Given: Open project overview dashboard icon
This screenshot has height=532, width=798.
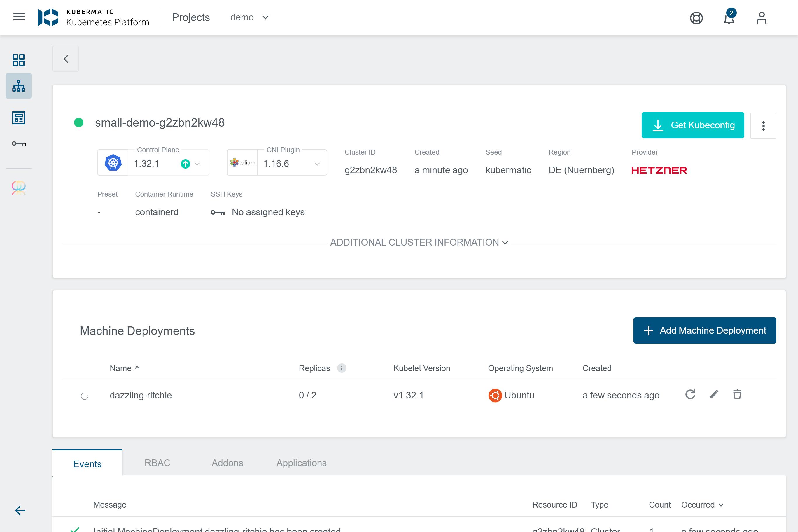Looking at the screenshot, I should pyautogui.click(x=19, y=60).
